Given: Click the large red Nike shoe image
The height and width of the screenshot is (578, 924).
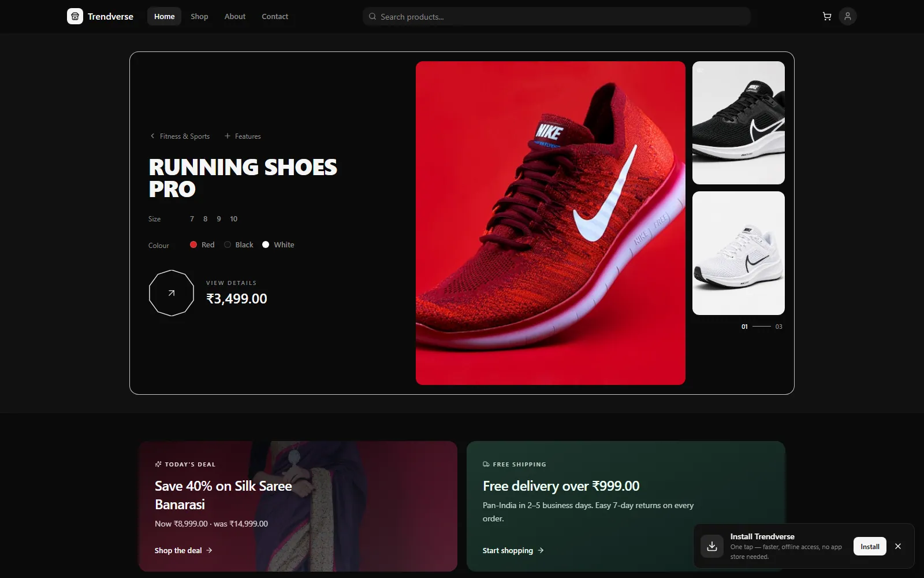Looking at the screenshot, I should tap(550, 223).
